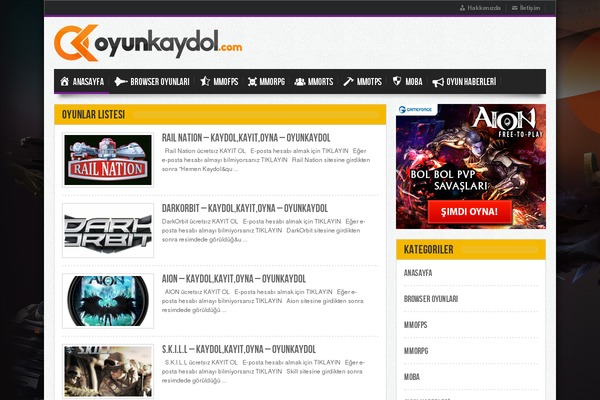Click the DarkOrbit description excerpt text
This screenshot has height=400, width=600.
tap(264, 230)
